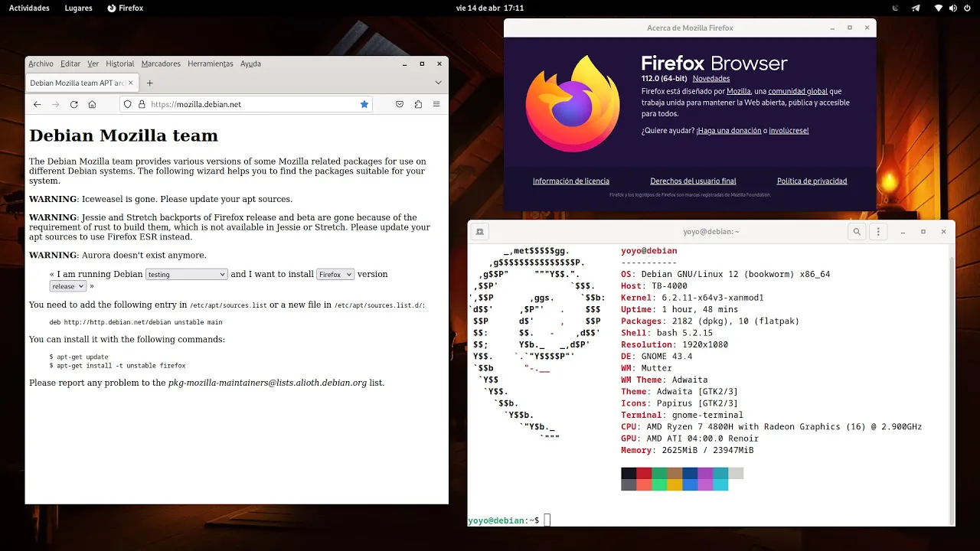The width and height of the screenshot is (980, 551).
Task: Open the Ver menu
Action: (x=93, y=64)
